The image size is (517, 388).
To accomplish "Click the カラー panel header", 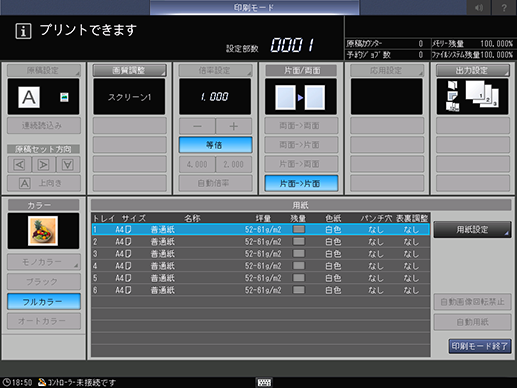I will tap(43, 205).
